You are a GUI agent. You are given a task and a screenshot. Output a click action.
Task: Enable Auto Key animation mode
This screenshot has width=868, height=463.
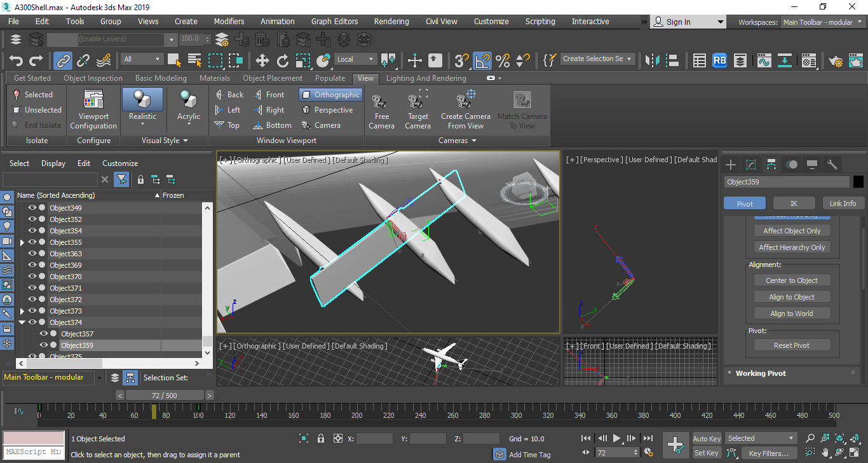pos(707,438)
